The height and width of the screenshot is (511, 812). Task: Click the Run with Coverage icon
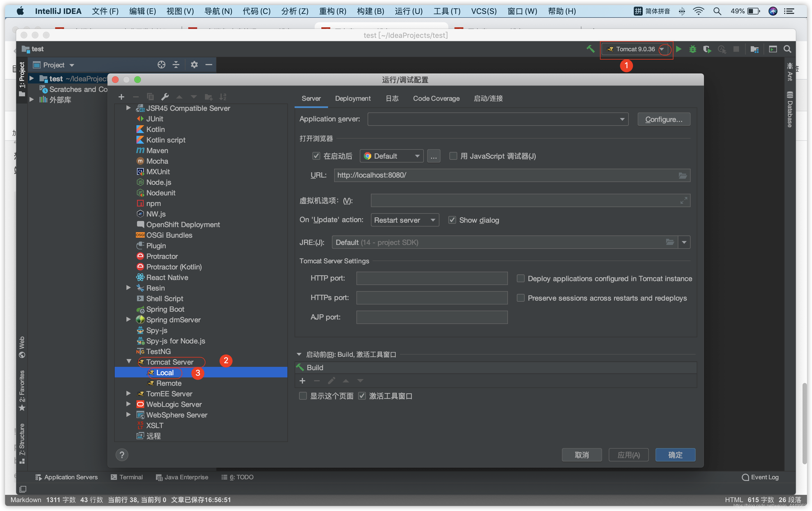(707, 49)
